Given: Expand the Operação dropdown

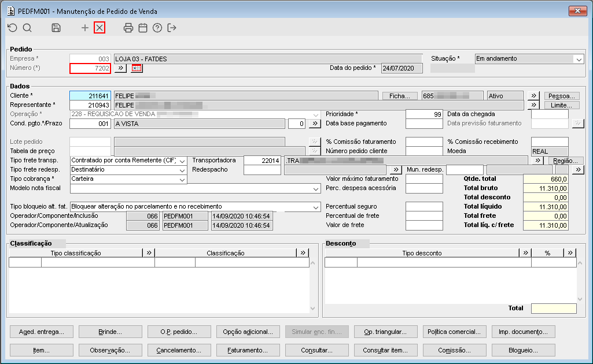Looking at the screenshot, I should coord(316,114).
